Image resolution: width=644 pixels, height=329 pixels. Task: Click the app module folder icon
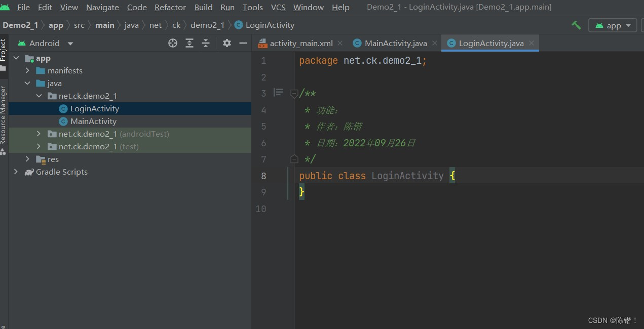point(29,58)
